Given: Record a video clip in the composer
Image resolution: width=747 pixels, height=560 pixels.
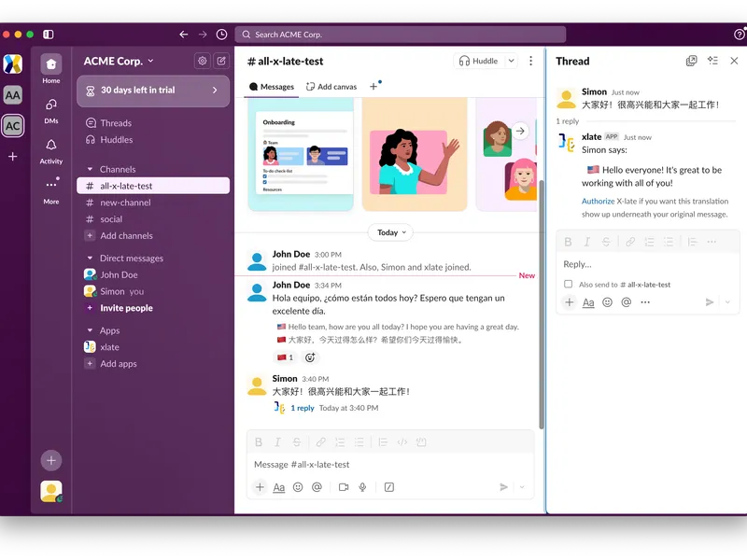Looking at the screenshot, I should pyautogui.click(x=344, y=487).
